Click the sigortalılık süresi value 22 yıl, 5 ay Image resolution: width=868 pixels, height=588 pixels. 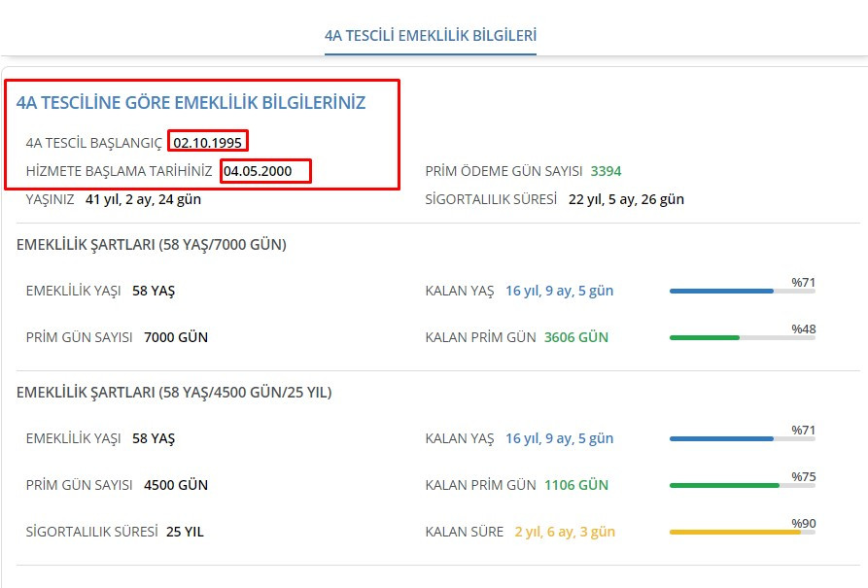click(625, 199)
